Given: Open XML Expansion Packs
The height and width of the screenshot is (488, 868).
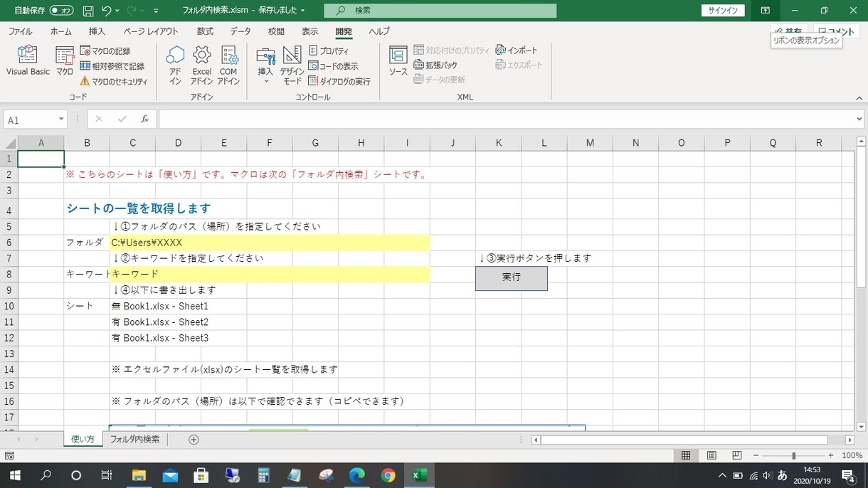Looking at the screenshot, I should [435, 65].
